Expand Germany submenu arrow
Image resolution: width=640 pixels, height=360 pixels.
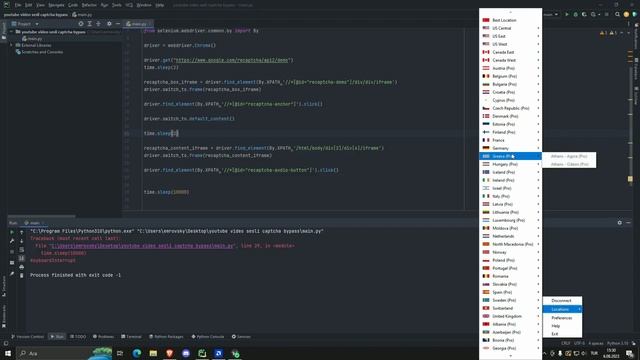tap(538, 148)
